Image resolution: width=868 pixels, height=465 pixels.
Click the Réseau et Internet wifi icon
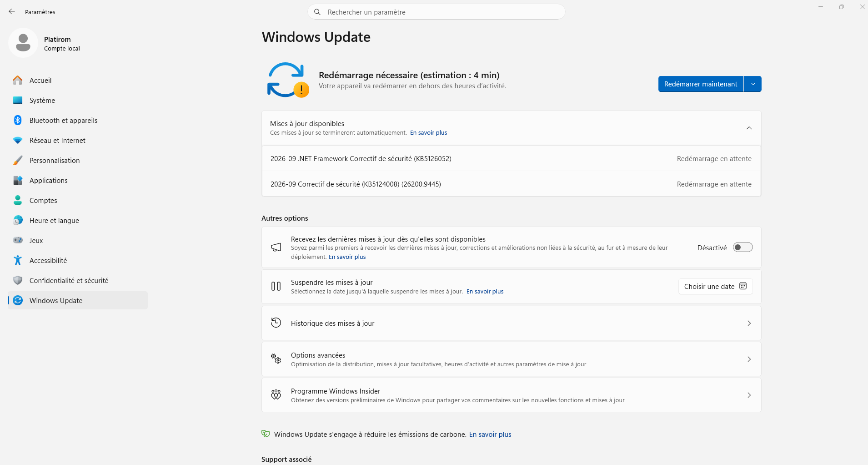[x=18, y=140]
